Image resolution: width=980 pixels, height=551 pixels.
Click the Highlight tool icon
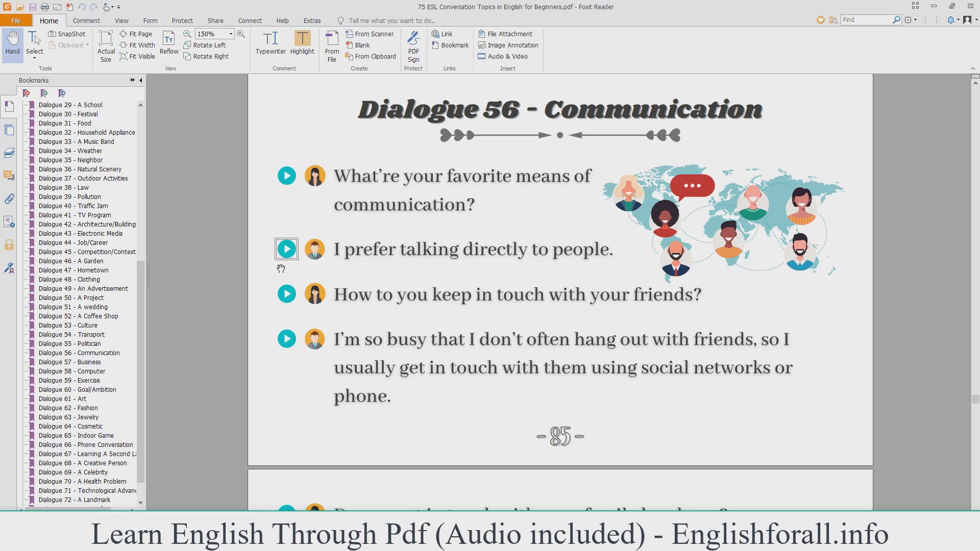tap(302, 39)
